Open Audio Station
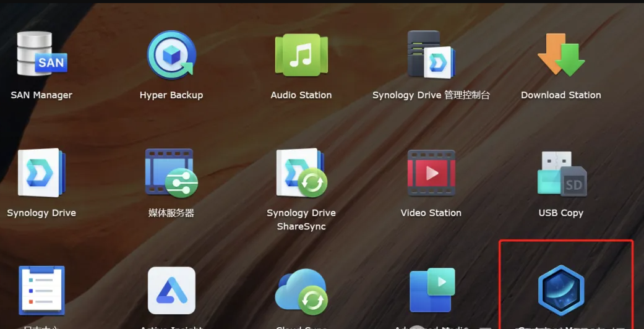This screenshot has width=644, height=329. click(301, 54)
